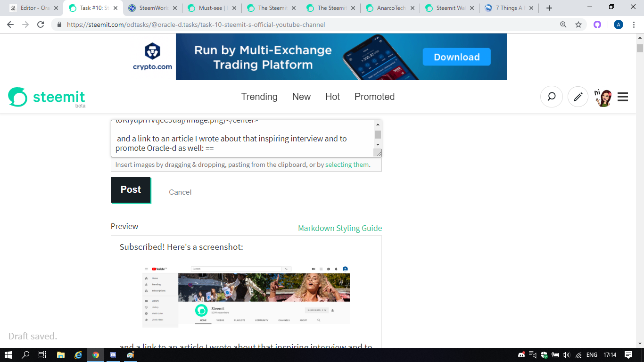Open the user avatar menu
The height and width of the screenshot is (362, 644).
click(603, 98)
